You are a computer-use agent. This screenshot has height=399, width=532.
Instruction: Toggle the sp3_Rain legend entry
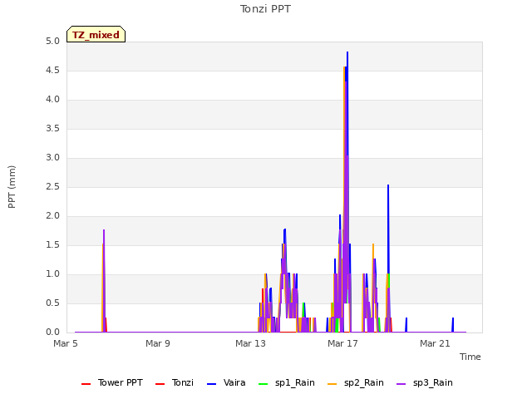pyautogui.click(x=425, y=382)
